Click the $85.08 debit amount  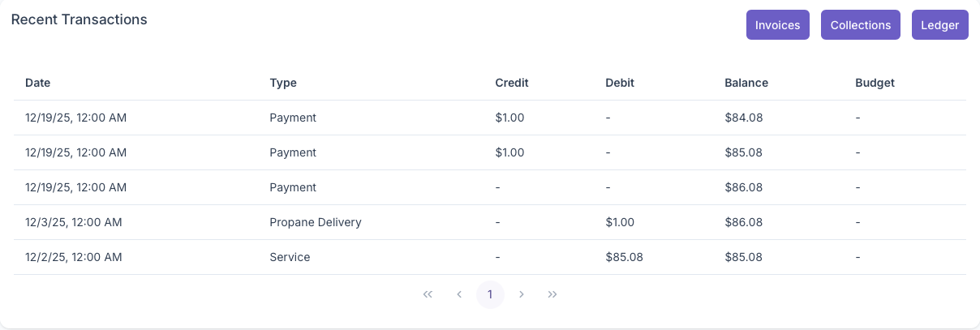tap(624, 257)
